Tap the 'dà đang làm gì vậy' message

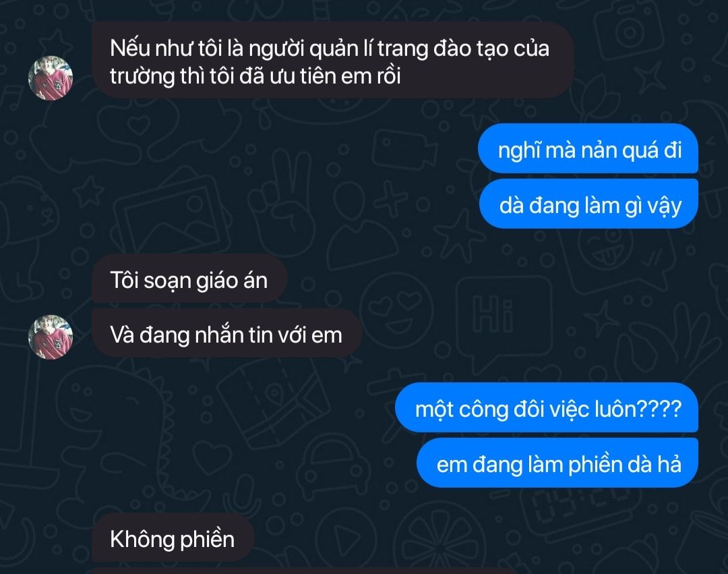[588, 204]
